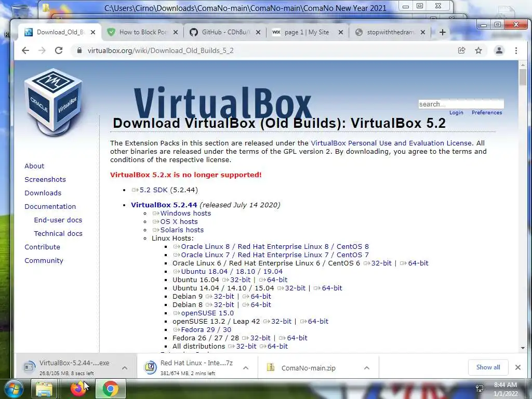Image resolution: width=532 pixels, height=399 pixels.
Task: Close the page 1 My Site tab
Action: [341, 32]
